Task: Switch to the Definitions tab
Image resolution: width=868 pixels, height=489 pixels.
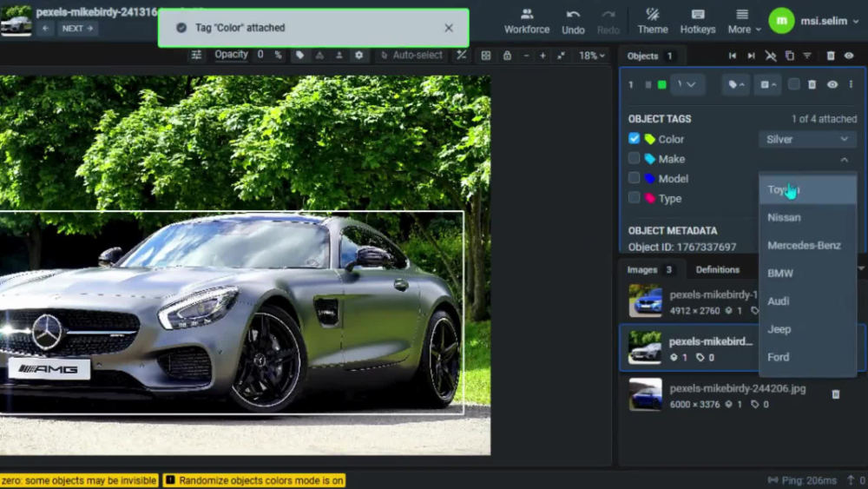Action: click(718, 270)
